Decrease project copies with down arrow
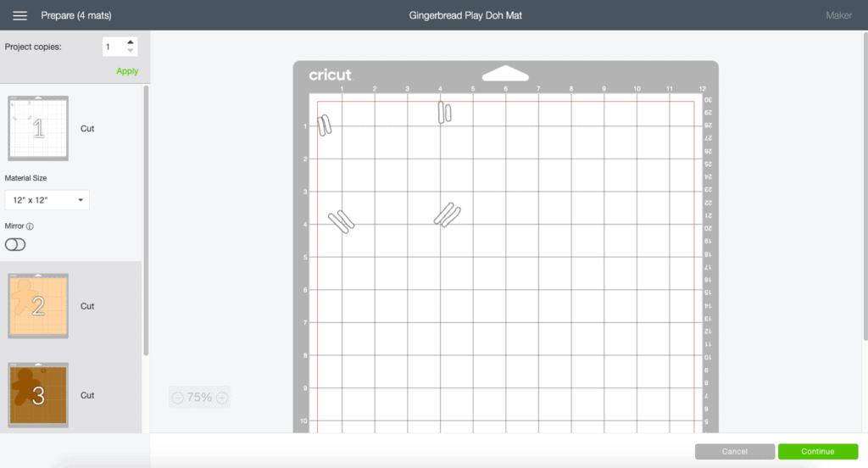The image size is (868, 468). click(130, 52)
